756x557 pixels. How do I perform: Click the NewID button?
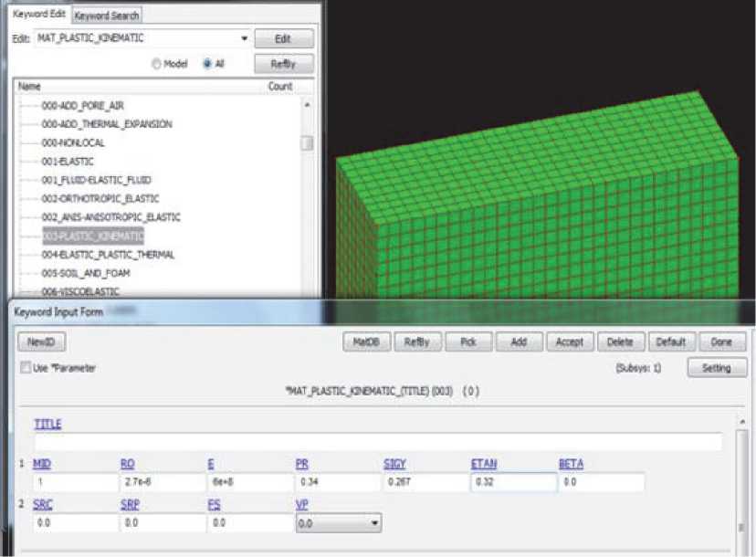42,342
